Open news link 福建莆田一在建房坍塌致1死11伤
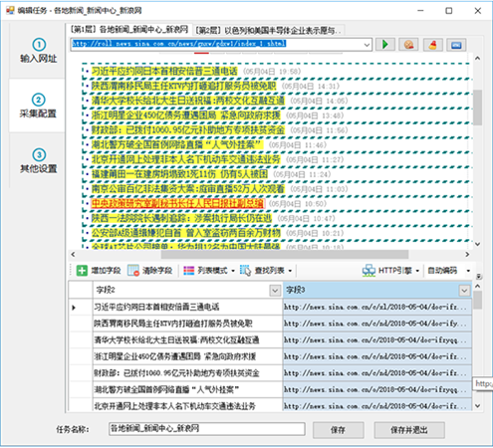Screen dimensions: 493x448 coord(179,174)
